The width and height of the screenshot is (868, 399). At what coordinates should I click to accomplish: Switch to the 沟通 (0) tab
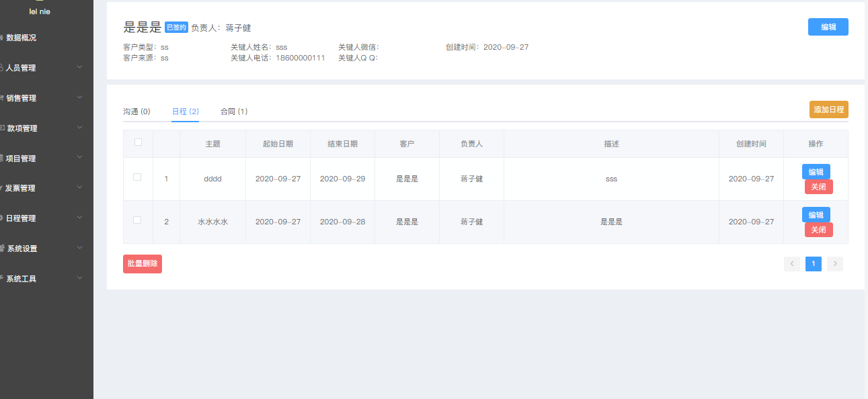[x=136, y=112]
